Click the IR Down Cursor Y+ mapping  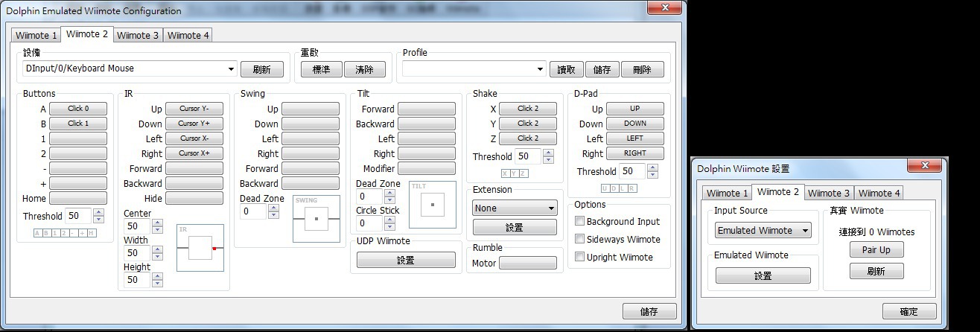tap(194, 124)
